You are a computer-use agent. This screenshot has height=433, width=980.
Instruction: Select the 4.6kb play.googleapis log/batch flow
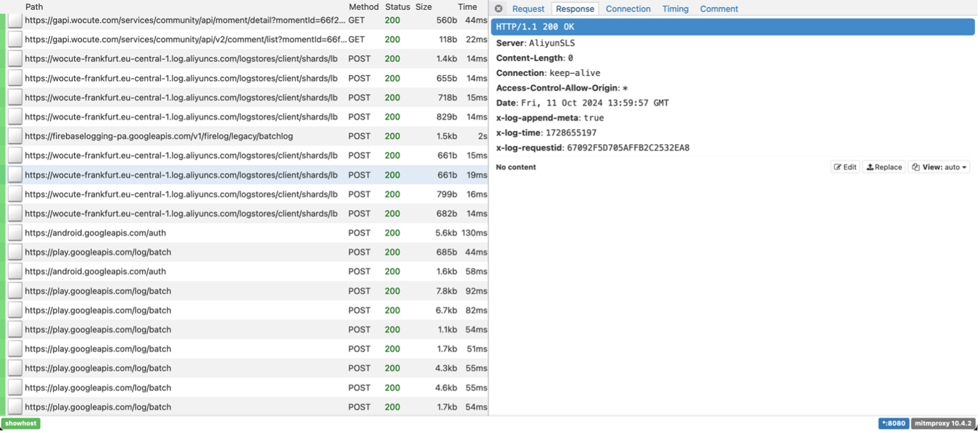point(185,388)
